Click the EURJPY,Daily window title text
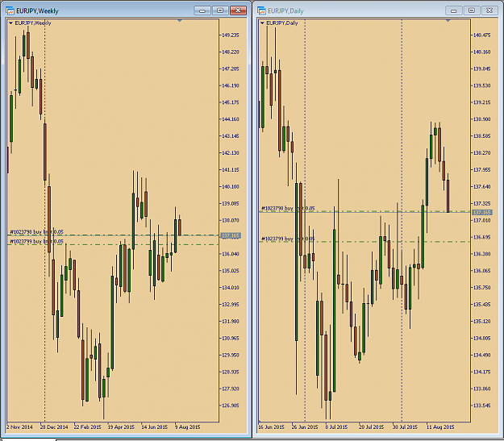 [285, 11]
